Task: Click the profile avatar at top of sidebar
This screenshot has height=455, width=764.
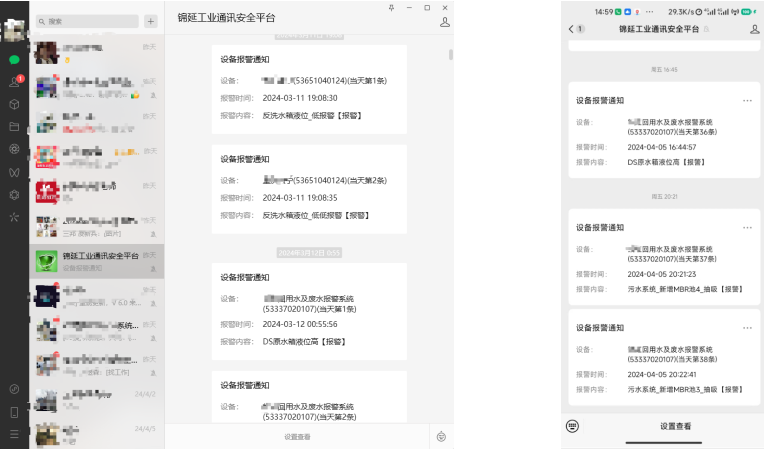Action: 15,30
